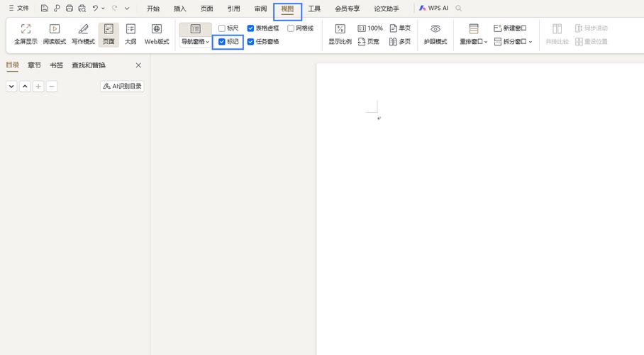The image size is (644, 355).
Task: Click 重设位置 reset position
Action: [592, 42]
